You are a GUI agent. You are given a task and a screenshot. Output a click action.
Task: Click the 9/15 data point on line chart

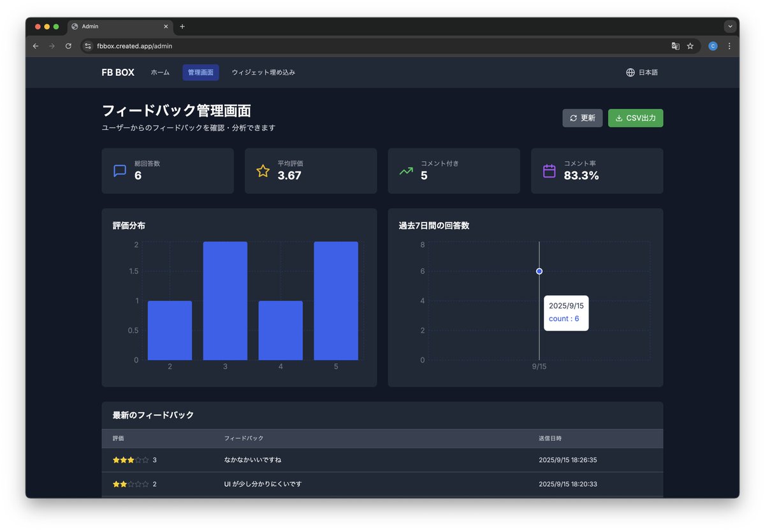539,271
